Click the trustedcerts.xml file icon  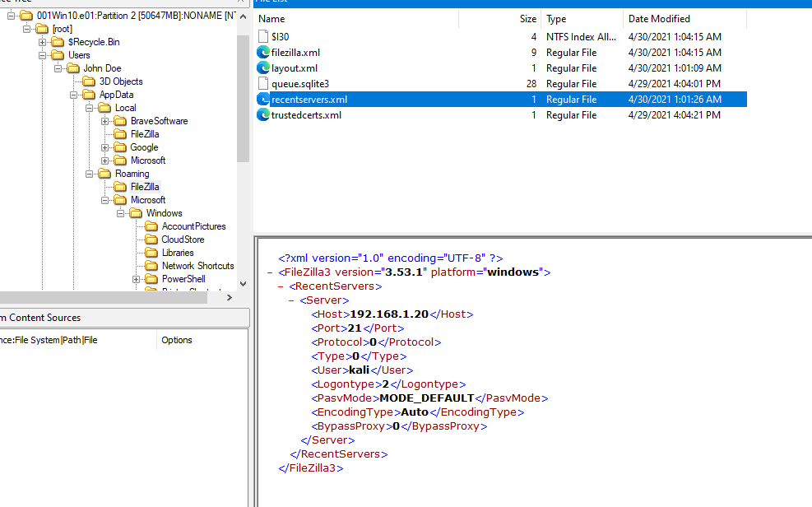(x=263, y=115)
